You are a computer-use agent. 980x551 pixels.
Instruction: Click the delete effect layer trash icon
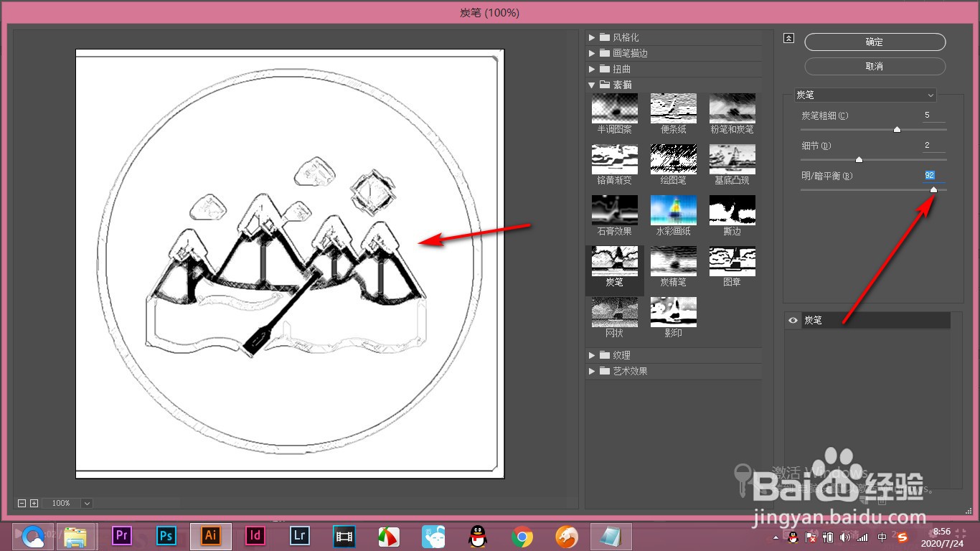coord(882,500)
